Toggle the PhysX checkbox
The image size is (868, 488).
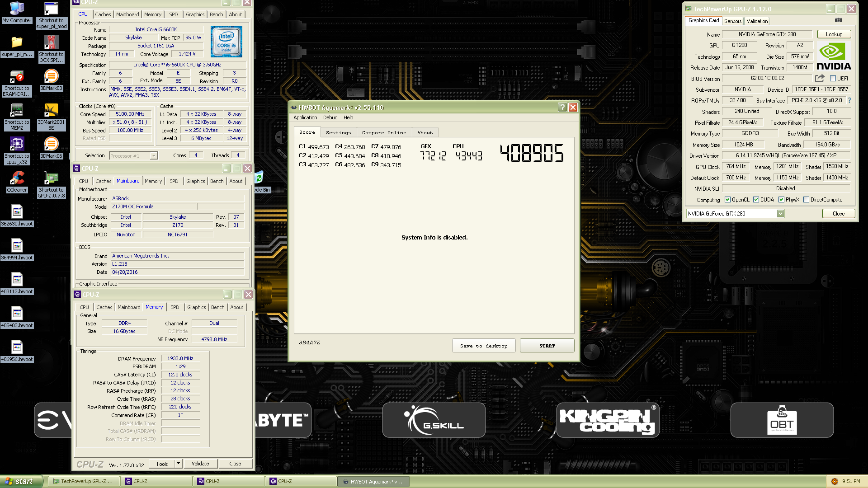click(781, 200)
